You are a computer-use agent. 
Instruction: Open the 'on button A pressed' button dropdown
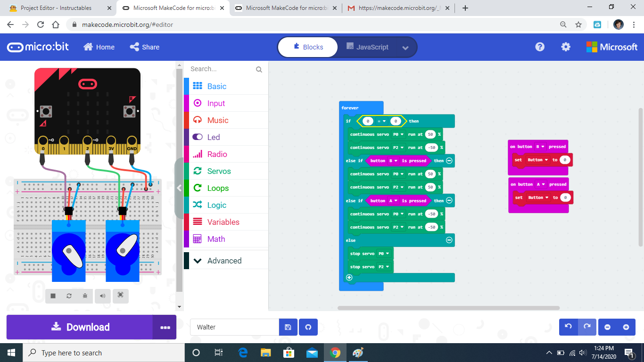pyautogui.click(x=540, y=184)
